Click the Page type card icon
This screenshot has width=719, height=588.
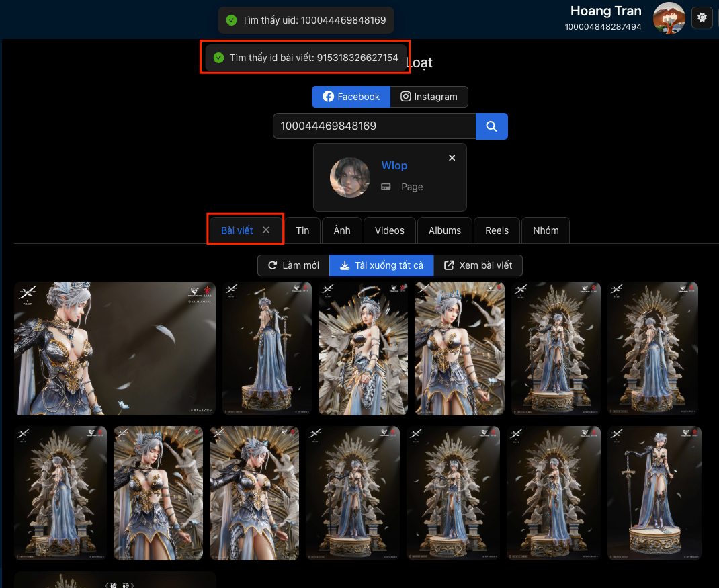click(x=386, y=187)
